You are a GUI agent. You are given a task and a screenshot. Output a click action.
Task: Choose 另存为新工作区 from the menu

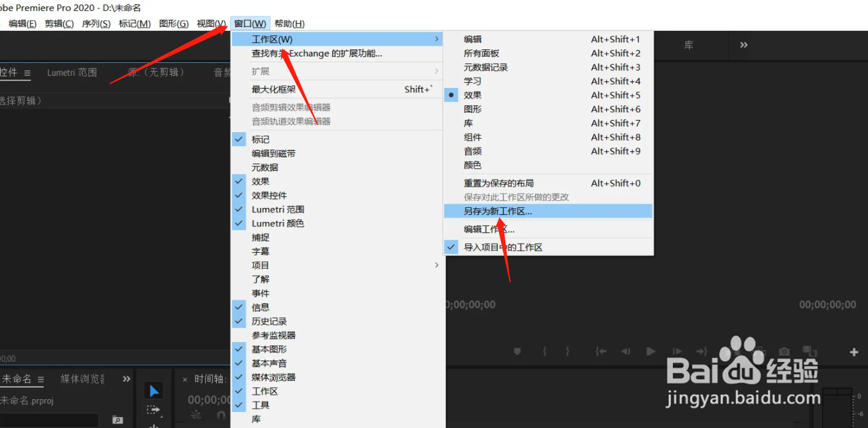click(496, 210)
